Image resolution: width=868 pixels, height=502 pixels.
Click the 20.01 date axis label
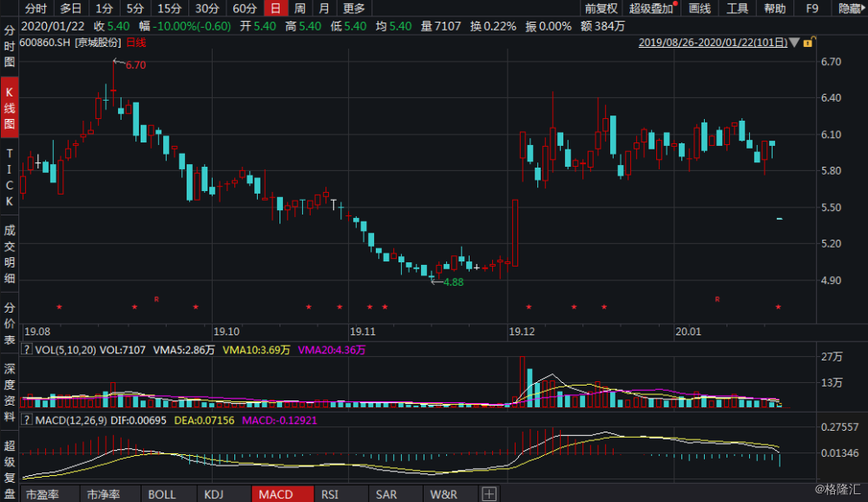pyautogui.click(x=688, y=332)
